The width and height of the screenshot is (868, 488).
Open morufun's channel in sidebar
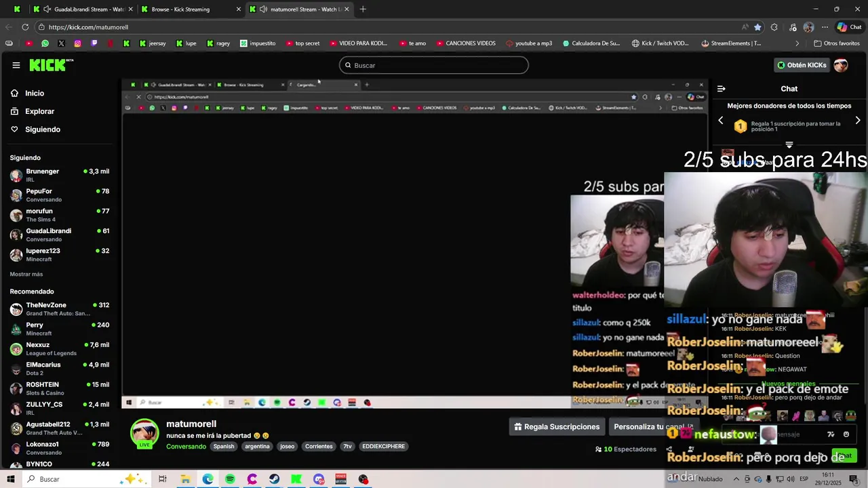click(60, 215)
